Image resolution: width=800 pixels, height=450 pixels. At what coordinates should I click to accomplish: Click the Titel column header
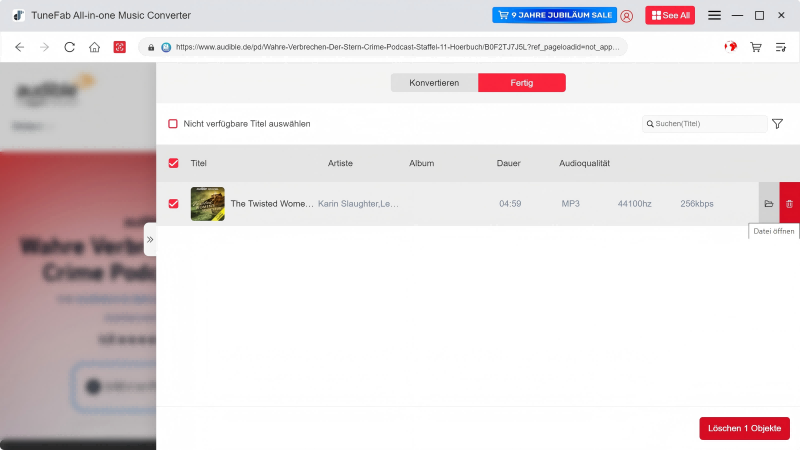point(198,163)
